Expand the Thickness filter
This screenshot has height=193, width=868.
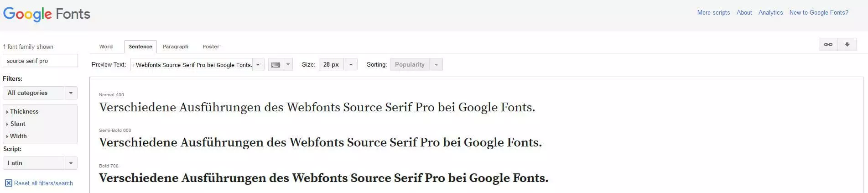24,111
